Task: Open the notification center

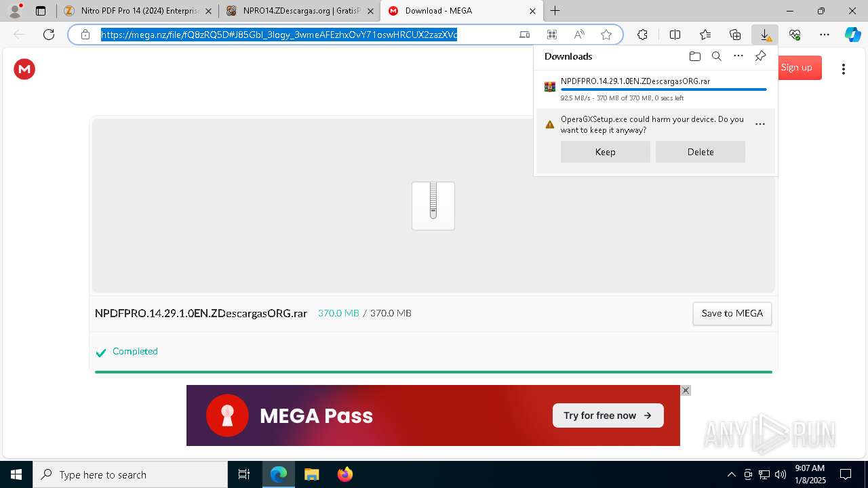Action: pos(846,474)
